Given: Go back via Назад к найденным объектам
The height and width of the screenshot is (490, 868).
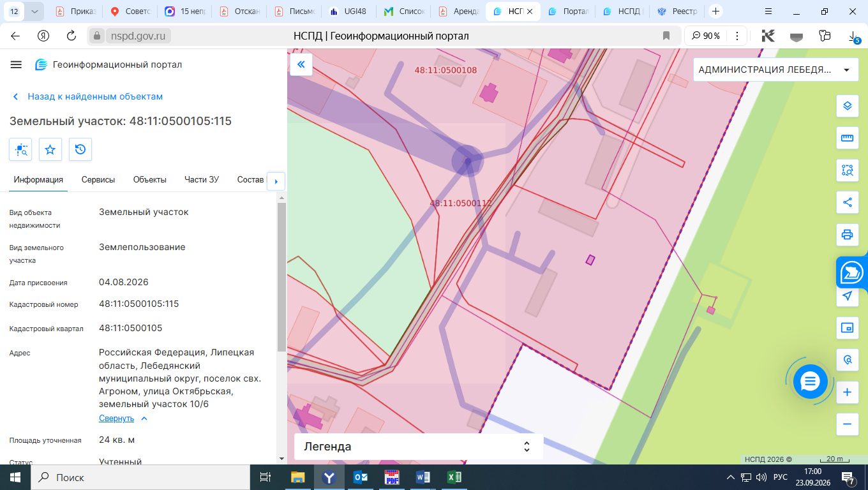Looking at the screenshot, I should click(88, 96).
